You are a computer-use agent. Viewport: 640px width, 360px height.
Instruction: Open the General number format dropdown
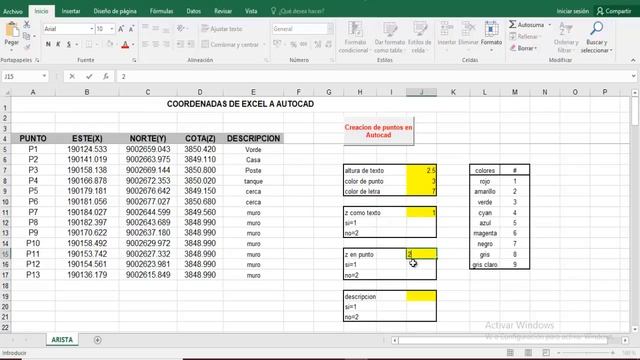pyautogui.click(x=330, y=29)
